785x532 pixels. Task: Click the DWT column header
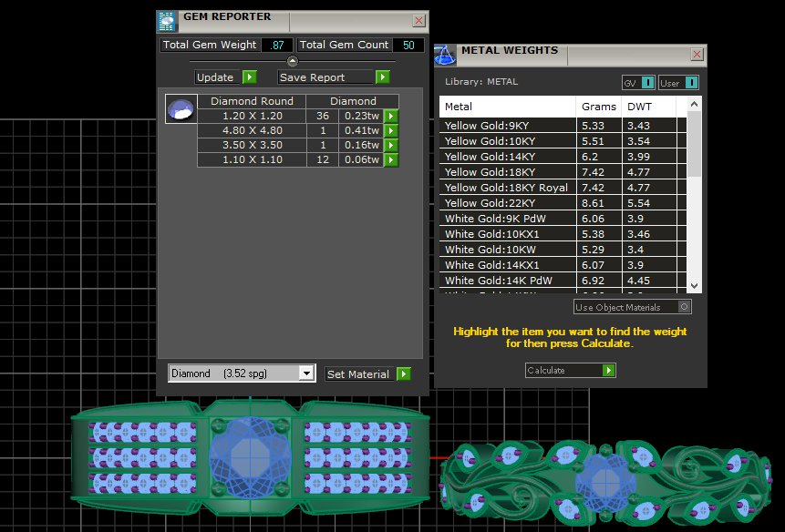[649, 107]
